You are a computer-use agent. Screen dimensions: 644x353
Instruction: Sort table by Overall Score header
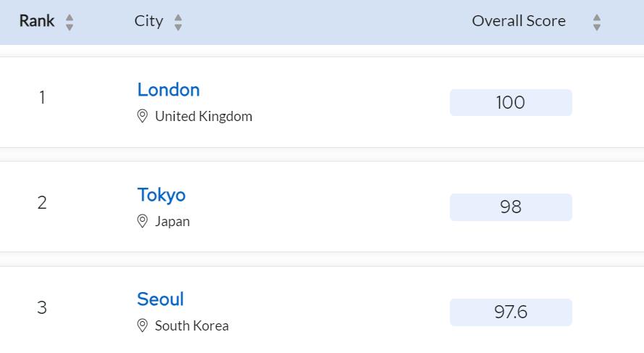pos(519,21)
